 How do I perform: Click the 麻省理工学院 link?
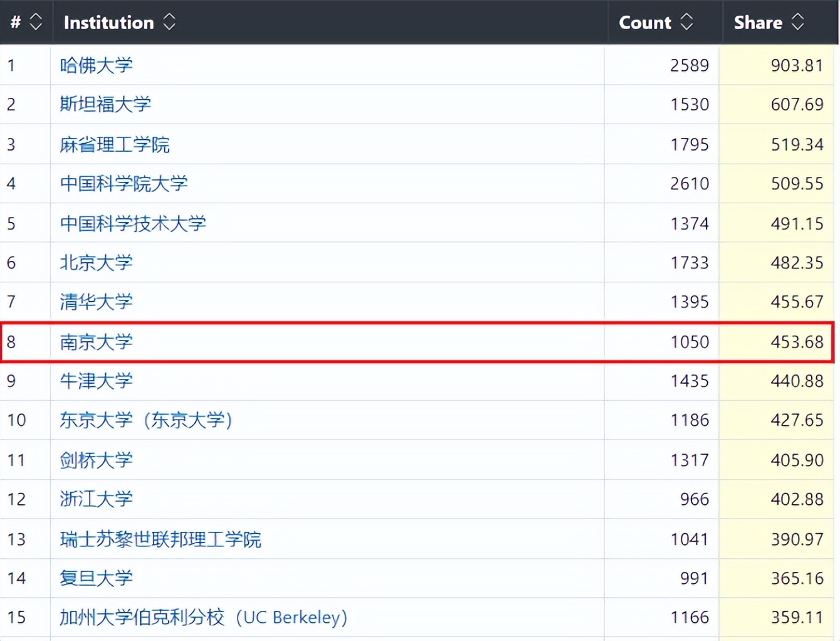pos(115,144)
